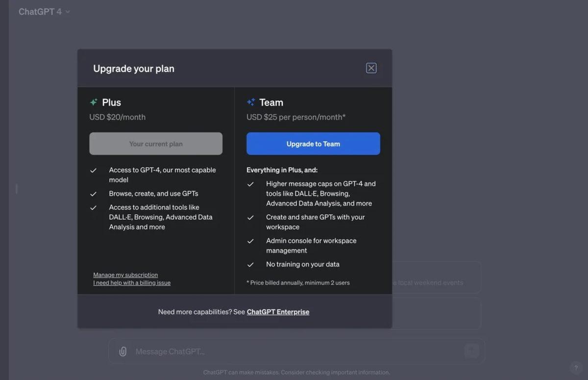588x380 pixels.
Task: Click checkmark beside No training on your data
Action: point(250,265)
